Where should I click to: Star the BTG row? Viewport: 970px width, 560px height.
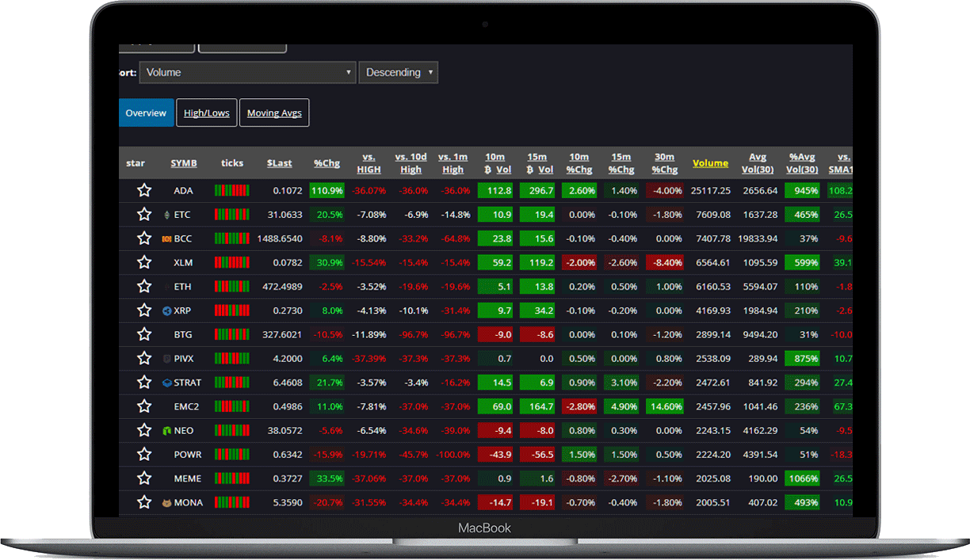pyautogui.click(x=144, y=334)
